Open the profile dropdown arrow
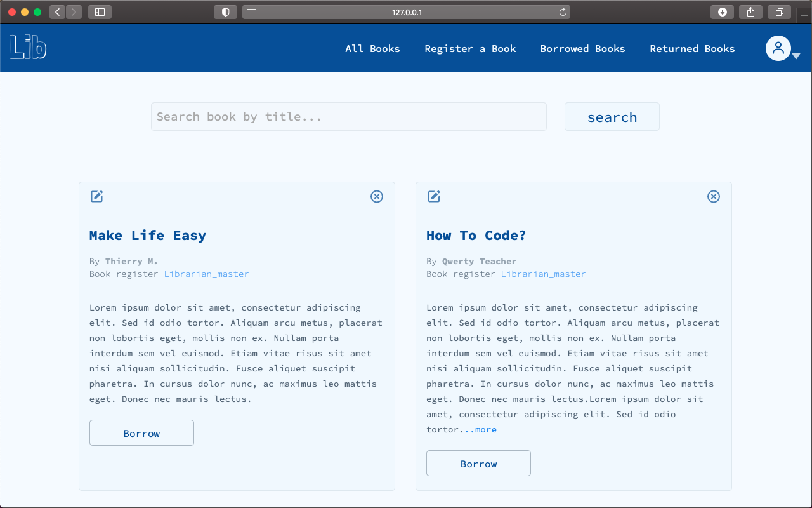 (797, 56)
